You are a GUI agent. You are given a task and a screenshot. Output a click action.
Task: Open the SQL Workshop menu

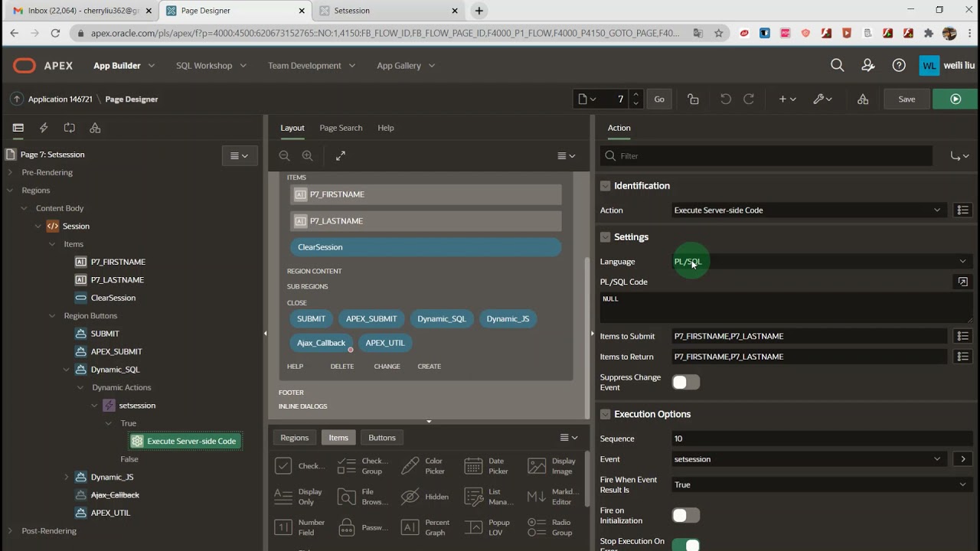tap(211, 66)
